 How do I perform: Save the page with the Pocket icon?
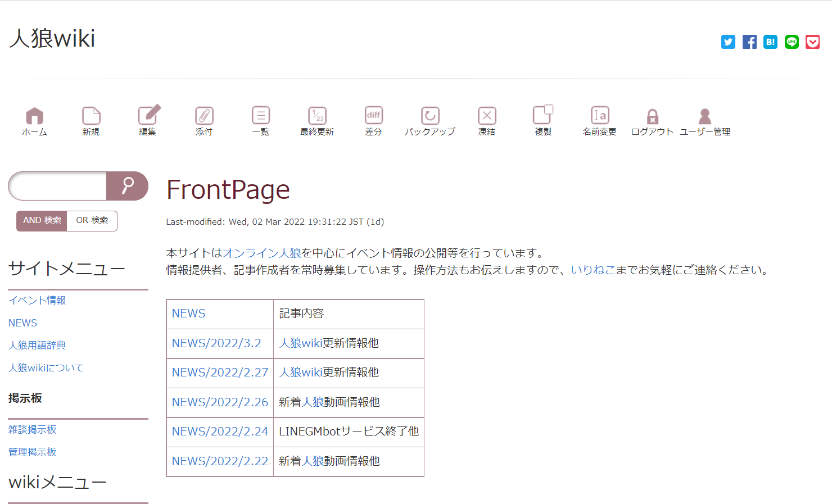812,42
